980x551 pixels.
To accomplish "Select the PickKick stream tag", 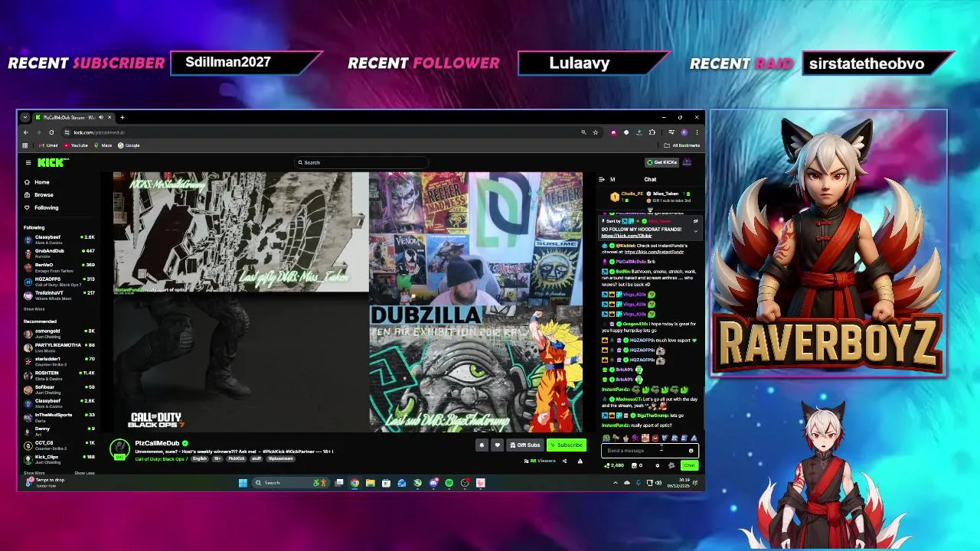I will click(237, 458).
